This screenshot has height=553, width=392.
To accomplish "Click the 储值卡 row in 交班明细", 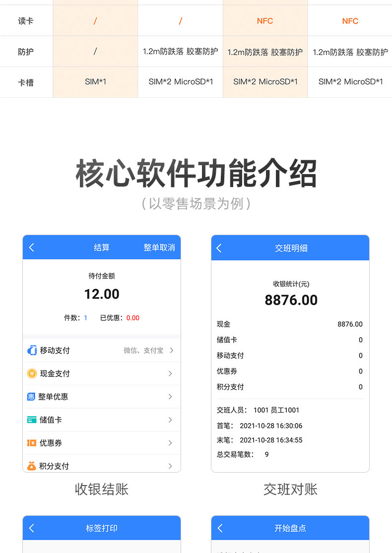I will pos(290,340).
